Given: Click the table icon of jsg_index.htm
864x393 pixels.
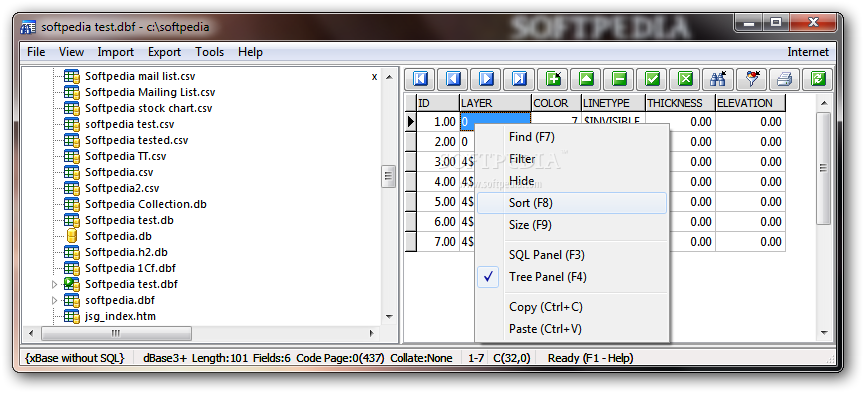Looking at the screenshot, I should [x=72, y=316].
